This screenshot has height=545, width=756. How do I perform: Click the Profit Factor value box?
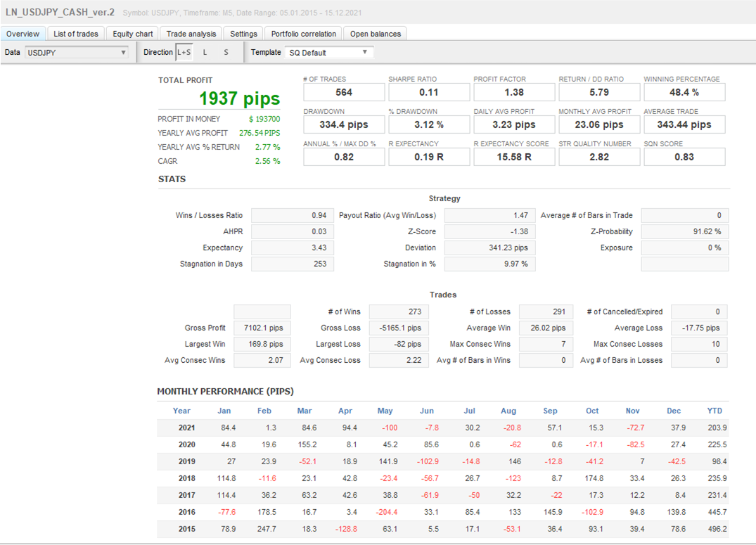[514, 92]
